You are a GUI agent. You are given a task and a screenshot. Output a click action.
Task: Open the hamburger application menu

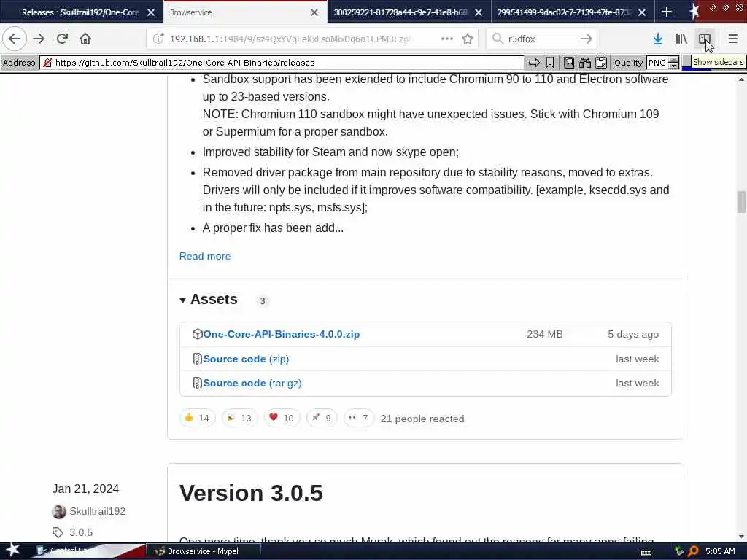tap(733, 39)
